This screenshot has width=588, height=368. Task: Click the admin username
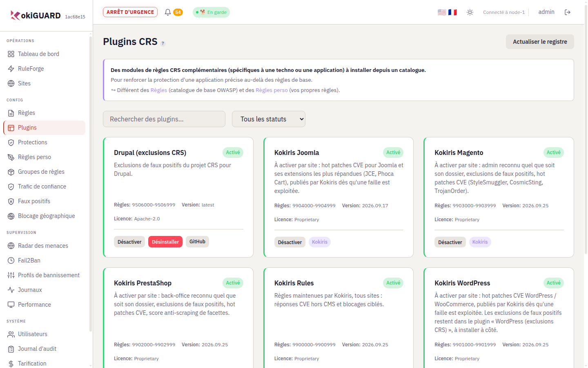[546, 12]
